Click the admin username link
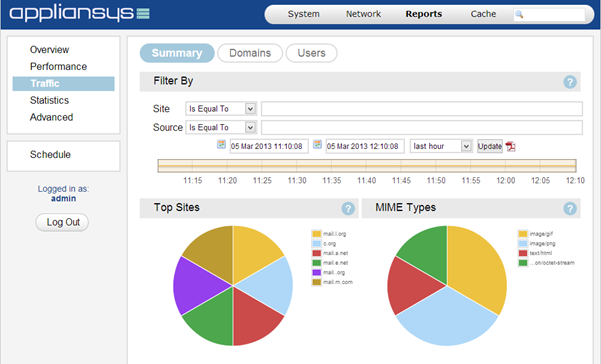Image resolution: width=601 pixels, height=364 pixels. click(x=63, y=198)
